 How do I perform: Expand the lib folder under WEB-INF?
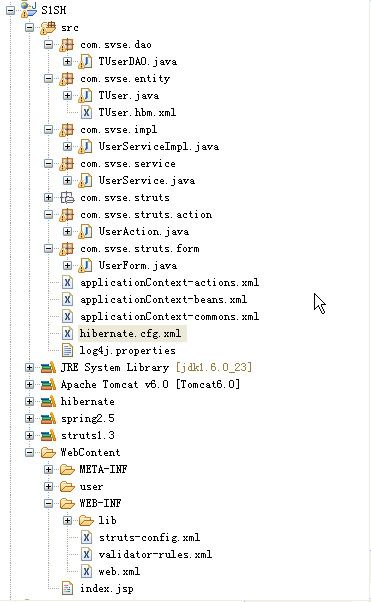[x=67, y=520]
